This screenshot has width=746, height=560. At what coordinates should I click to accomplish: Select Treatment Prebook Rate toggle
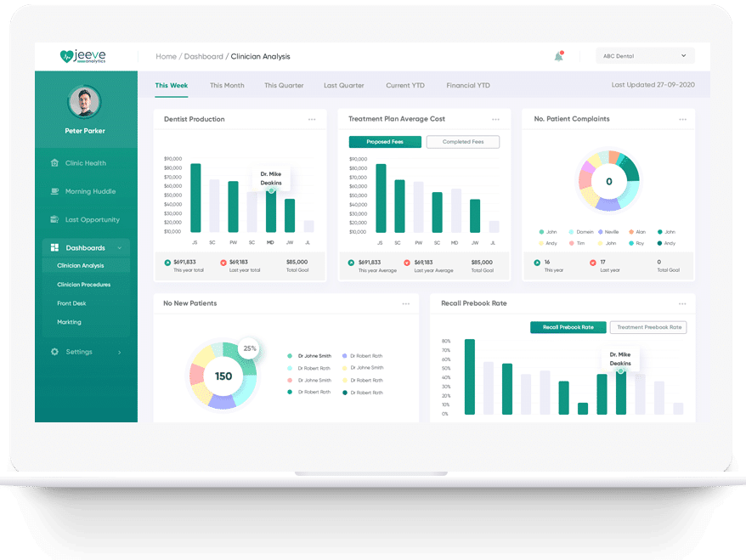click(648, 327)
